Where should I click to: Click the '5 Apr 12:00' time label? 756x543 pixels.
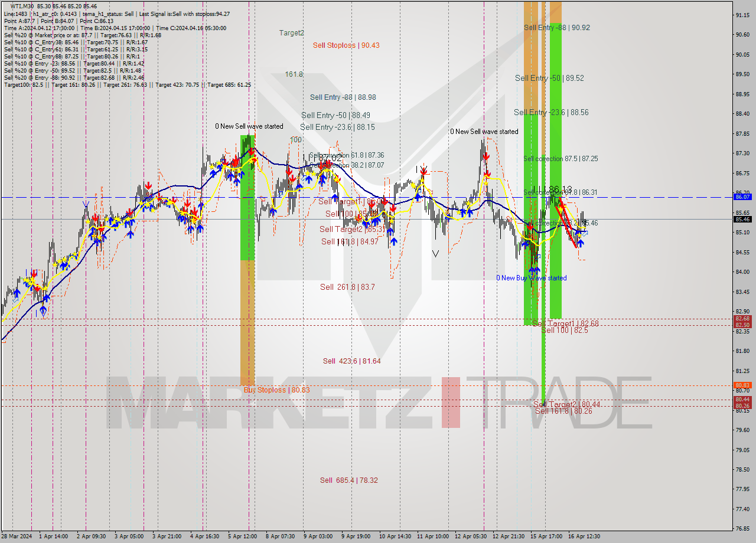pyautogui.click(x=243, y=537)
